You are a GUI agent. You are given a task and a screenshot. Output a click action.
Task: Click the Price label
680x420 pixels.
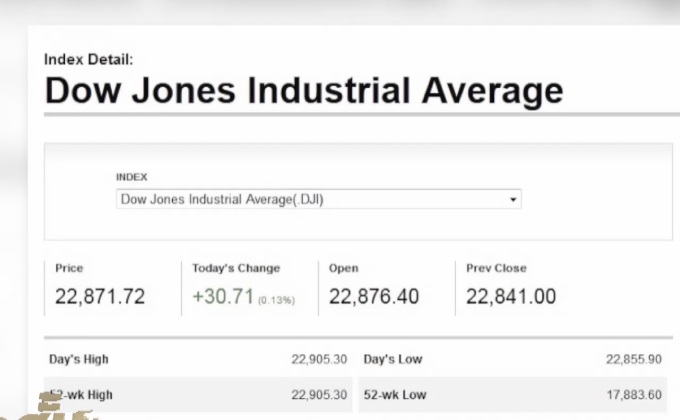(x=69, y=268)
